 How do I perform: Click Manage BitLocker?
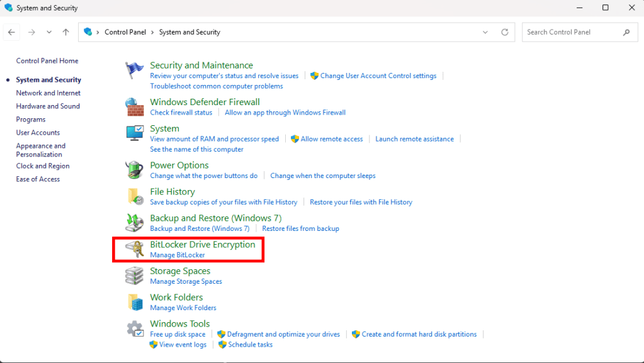click(178, 255)
